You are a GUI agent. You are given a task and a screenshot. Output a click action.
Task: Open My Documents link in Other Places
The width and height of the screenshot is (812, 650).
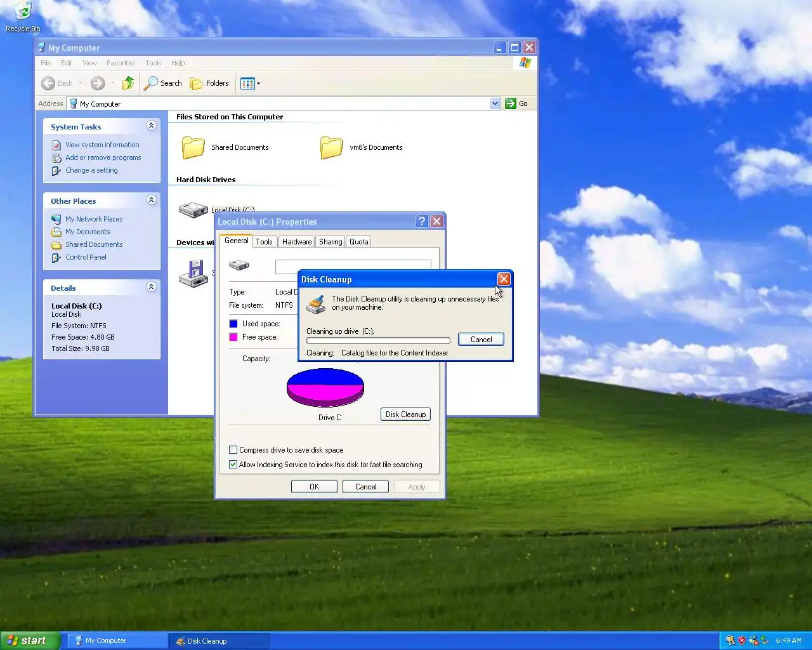(x=88, y=232)
